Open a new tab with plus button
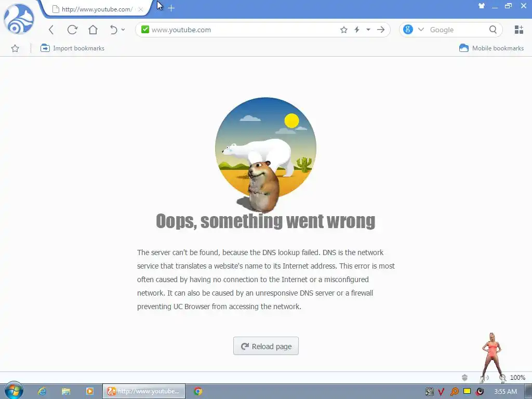Screen dimensions: 532x399 171,8
